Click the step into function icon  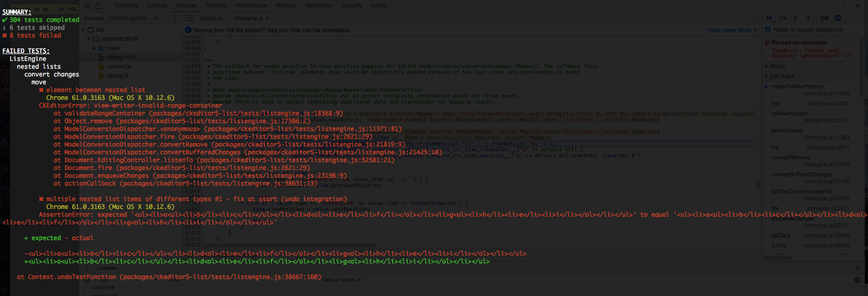click(795, 18)
